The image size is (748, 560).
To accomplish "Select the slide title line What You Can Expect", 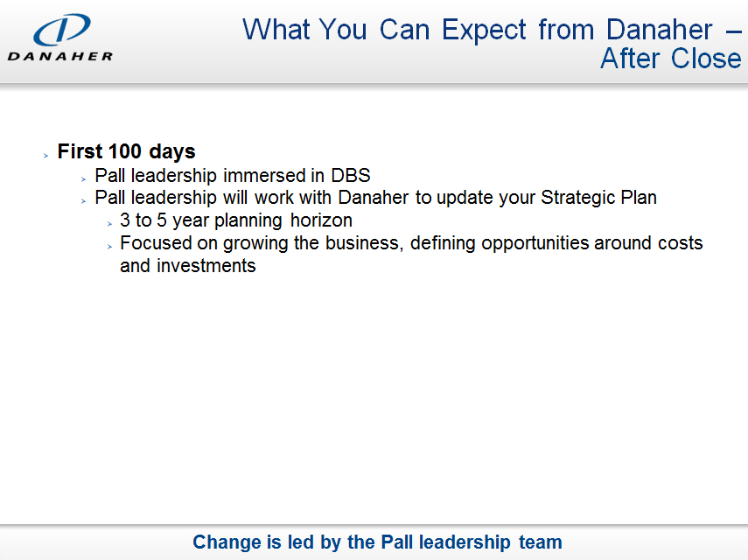I will point(490,30).
